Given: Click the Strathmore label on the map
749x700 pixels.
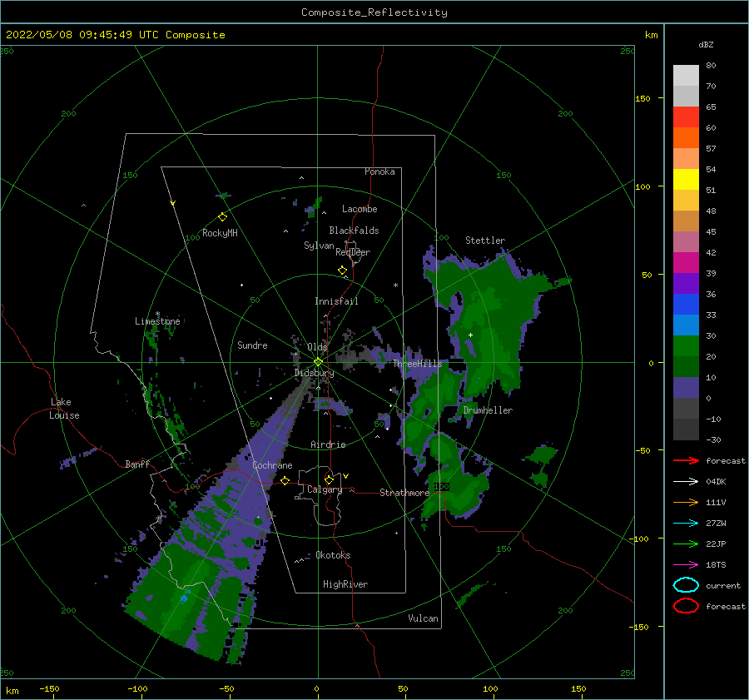Looking at the screenshot, I should [x=404, y=492].
